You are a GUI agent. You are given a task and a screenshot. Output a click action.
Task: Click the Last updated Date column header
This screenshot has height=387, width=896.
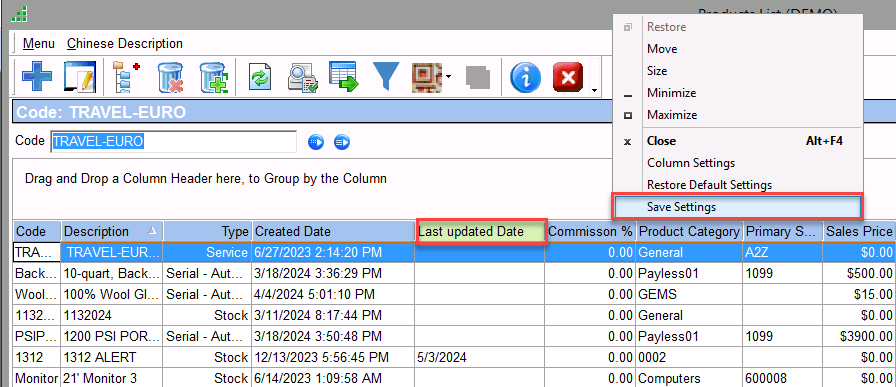coord(481,232)
